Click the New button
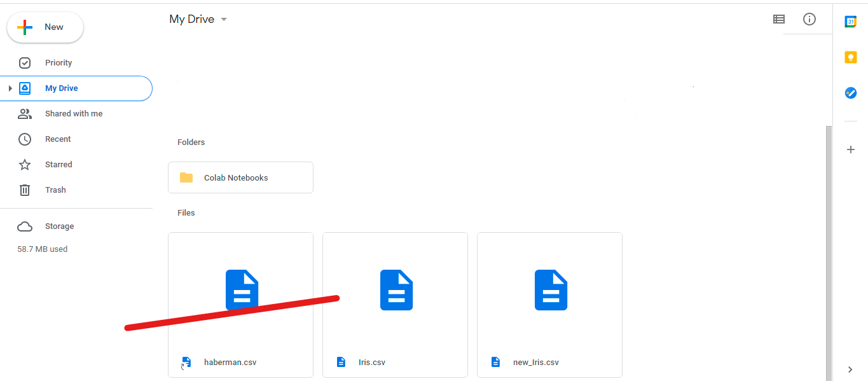868x381 pixels. (x=45, y=27)
